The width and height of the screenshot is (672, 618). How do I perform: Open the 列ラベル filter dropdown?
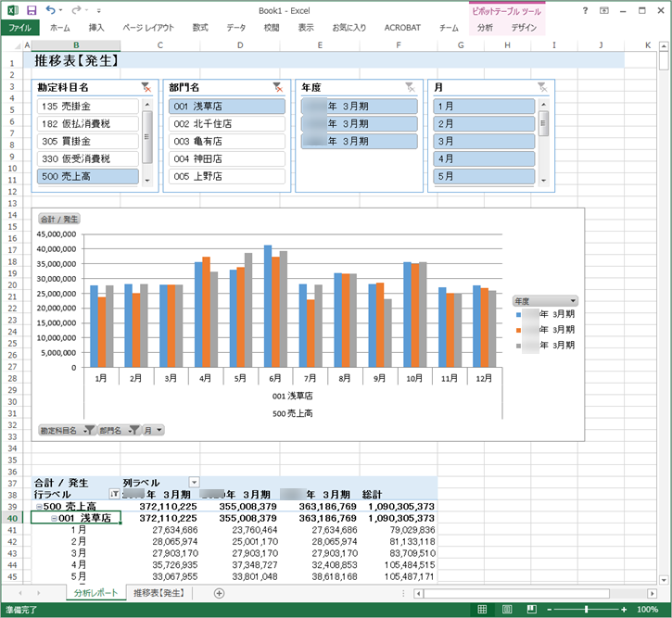pos(194,483)
